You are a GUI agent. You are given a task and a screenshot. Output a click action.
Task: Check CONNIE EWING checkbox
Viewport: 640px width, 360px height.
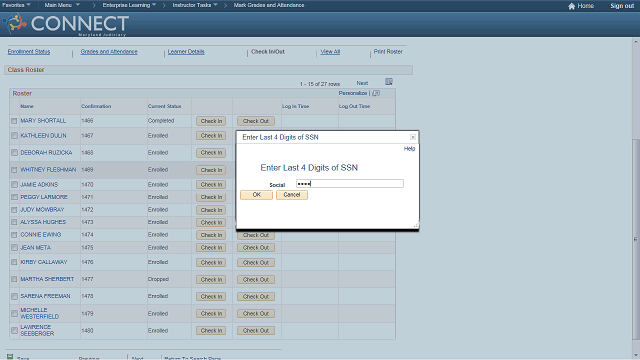(x=14, y=235)
